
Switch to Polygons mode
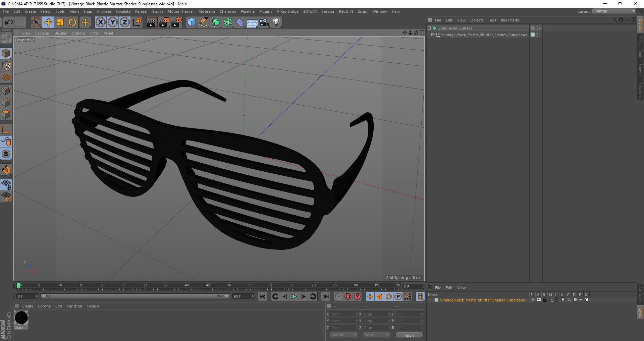6,114
